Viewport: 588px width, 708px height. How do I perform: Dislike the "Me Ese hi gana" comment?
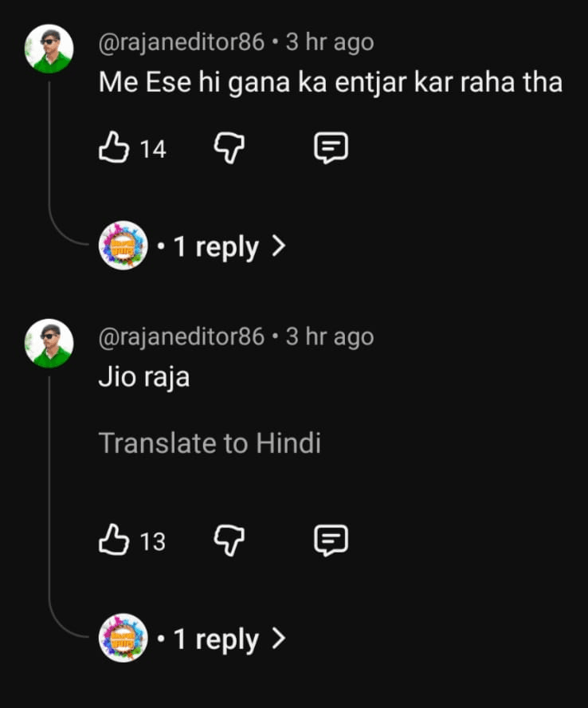[229, 148]
